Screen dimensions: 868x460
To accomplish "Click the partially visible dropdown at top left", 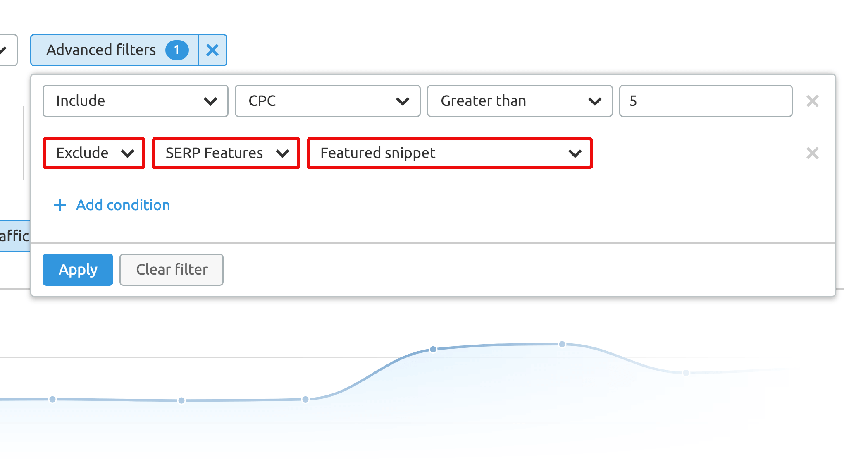I will tap(7, 50).
